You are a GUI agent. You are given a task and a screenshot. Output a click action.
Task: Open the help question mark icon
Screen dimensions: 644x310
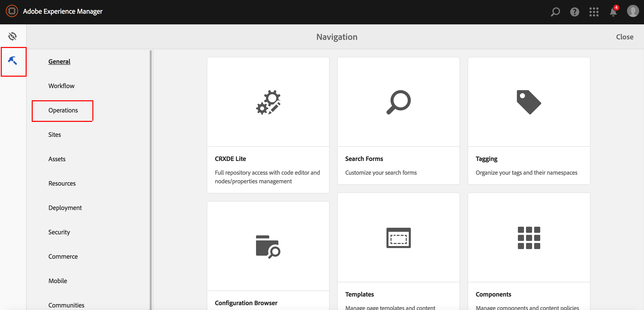pos(574,12)
